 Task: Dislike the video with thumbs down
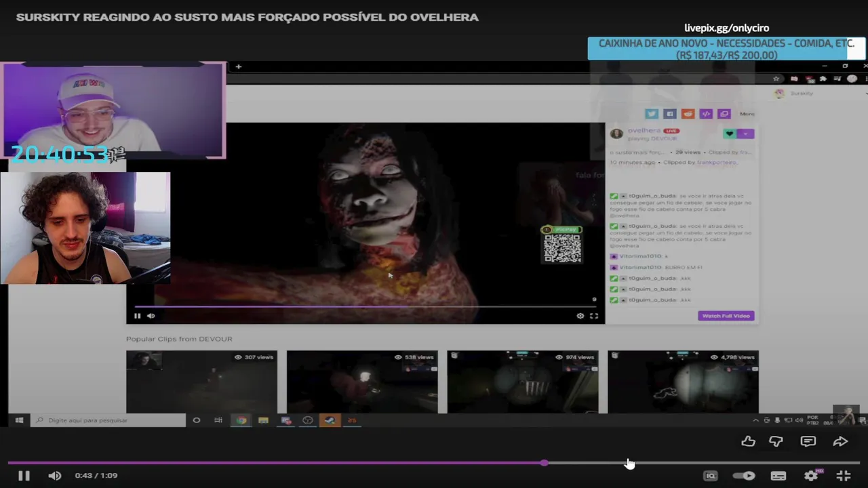tap(776, 441)
